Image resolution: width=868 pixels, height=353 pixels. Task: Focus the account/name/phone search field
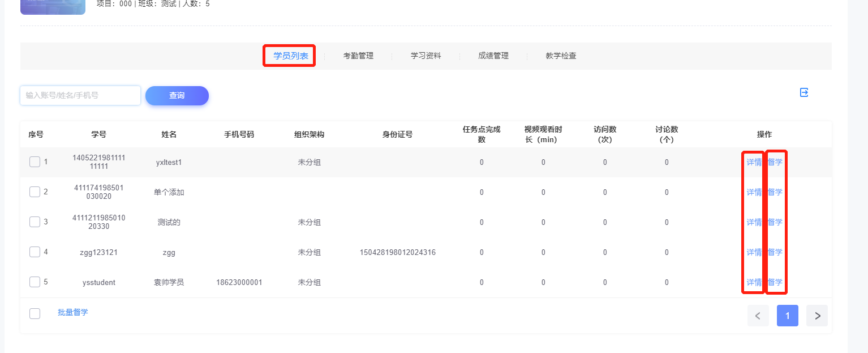coord(80,96)
